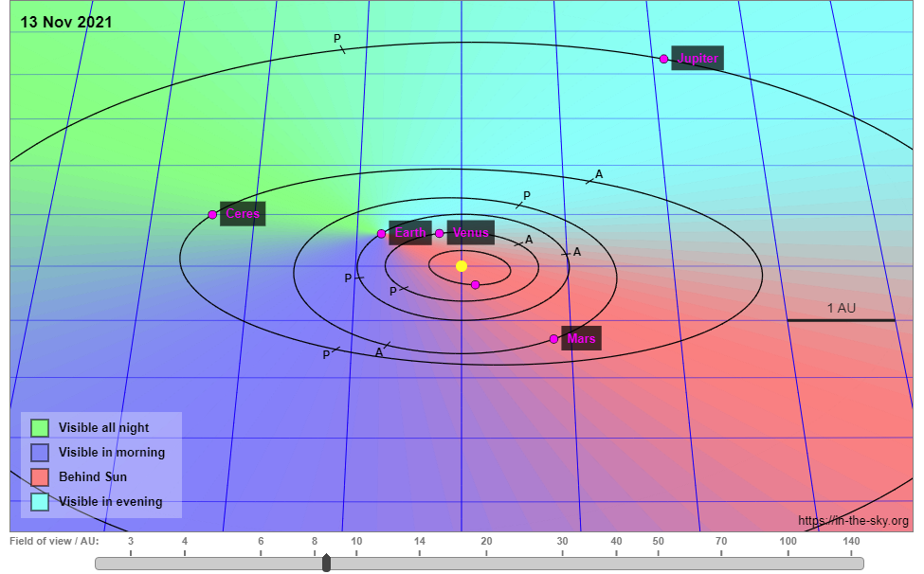Image resolution: width=924 pixels, height=574 pixels.
Task: Set field of view to 50 AU tick
Action: coord(659,546)
